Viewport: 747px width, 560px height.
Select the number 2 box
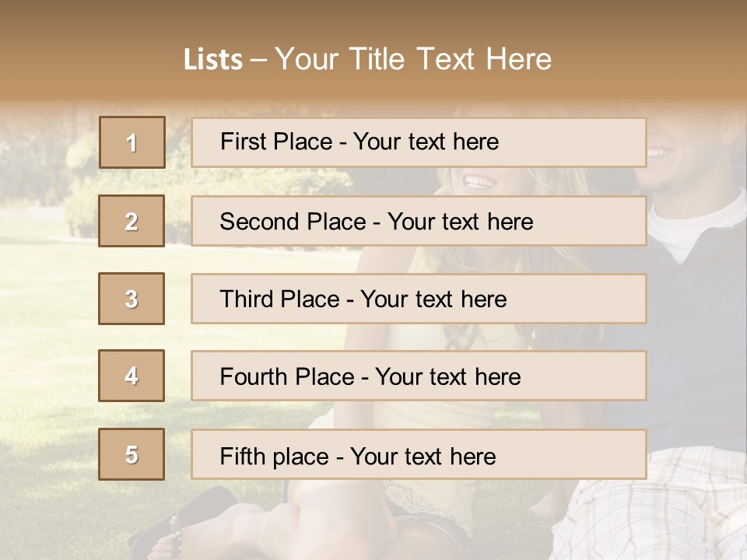(132, 221)
